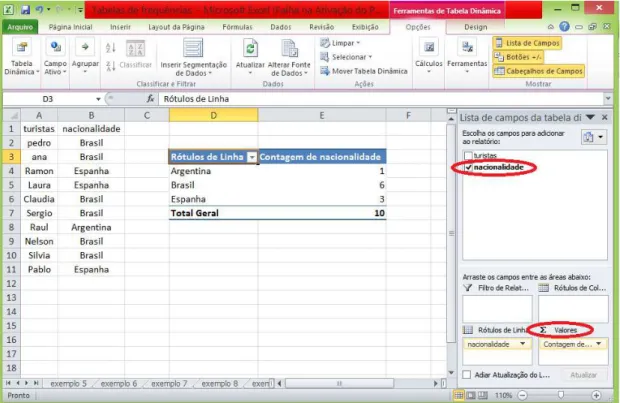This screenshot has width=620, height=403.
Task: Click the insert function fx icon
Action: 150,99
